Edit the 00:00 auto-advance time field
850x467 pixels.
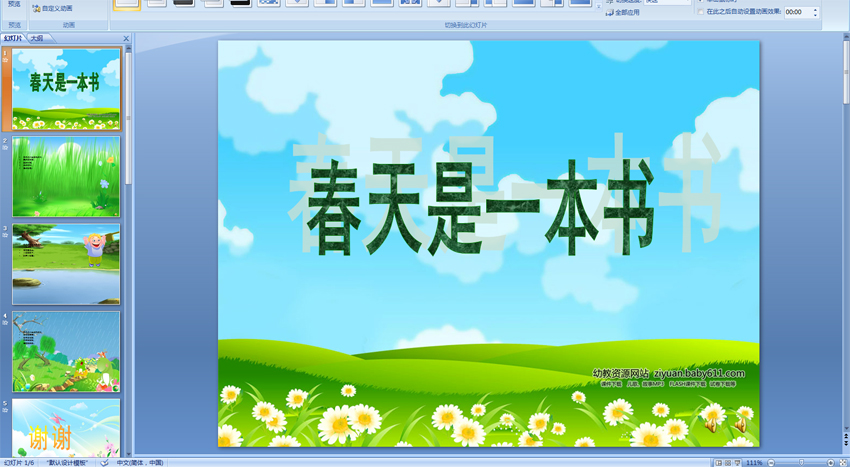point(797,12)
